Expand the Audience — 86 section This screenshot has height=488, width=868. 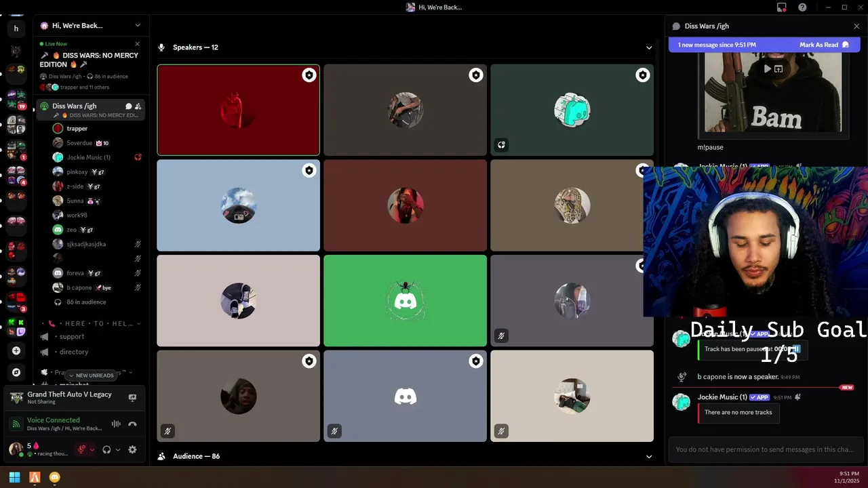coord(649,456)
